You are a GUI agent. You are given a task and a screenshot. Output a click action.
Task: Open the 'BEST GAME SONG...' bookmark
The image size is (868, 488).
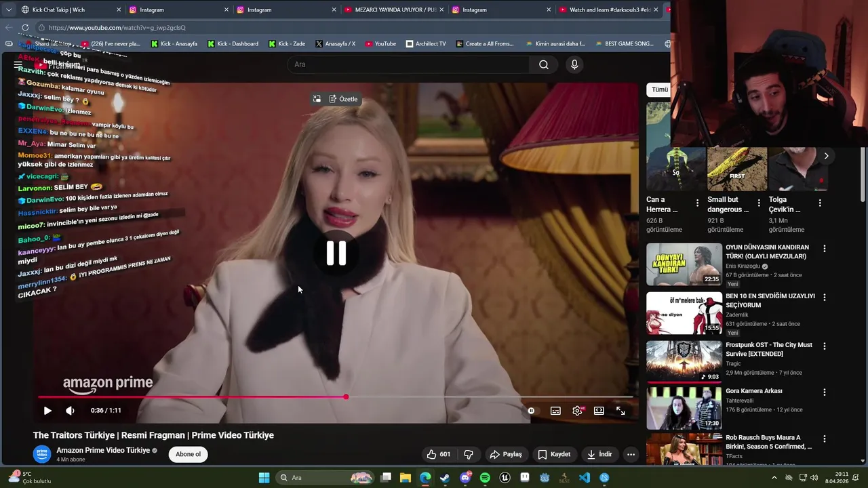[x=624, y=44]
